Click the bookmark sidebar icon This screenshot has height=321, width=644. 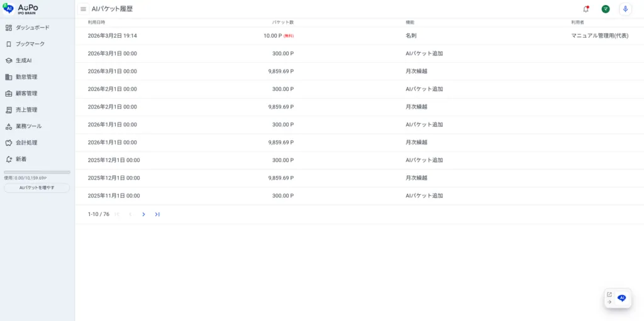tap(9, 44)
